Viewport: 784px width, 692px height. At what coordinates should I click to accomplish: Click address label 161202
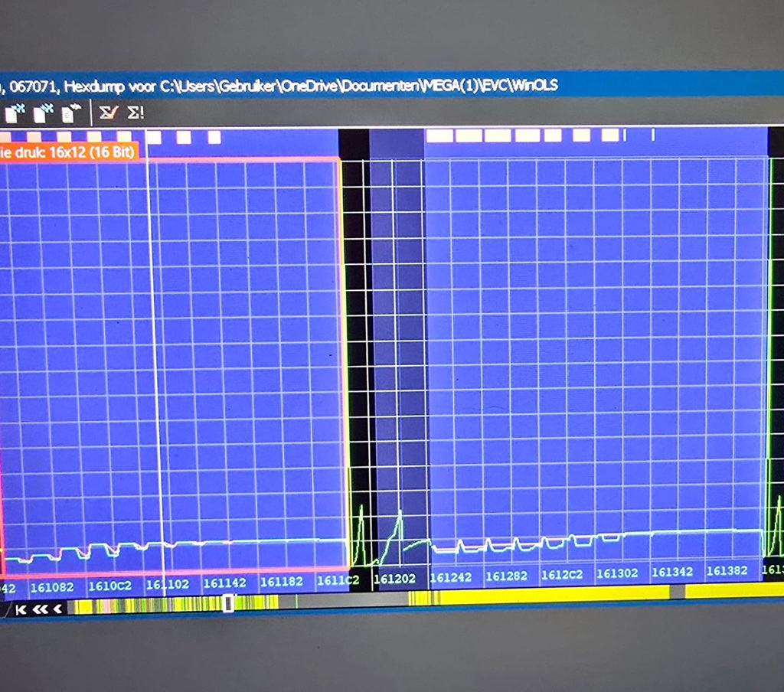pyautogui.click(x=394, y=579)
